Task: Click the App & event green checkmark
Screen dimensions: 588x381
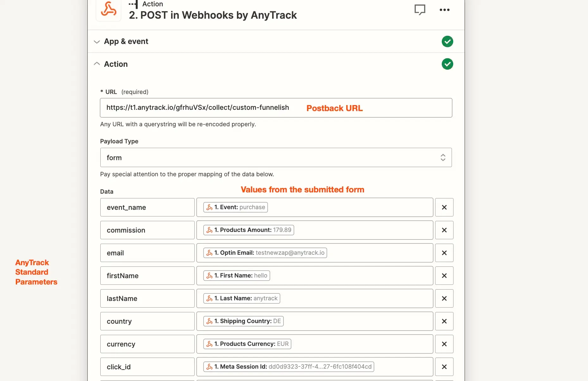Action: tap(447, 41)
